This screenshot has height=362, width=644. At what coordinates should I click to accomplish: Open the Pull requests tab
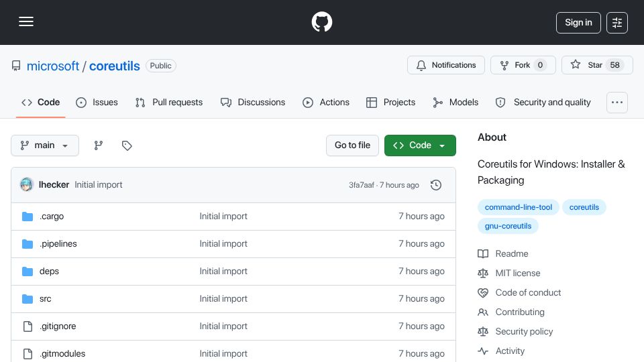click(x=169, y=102)
